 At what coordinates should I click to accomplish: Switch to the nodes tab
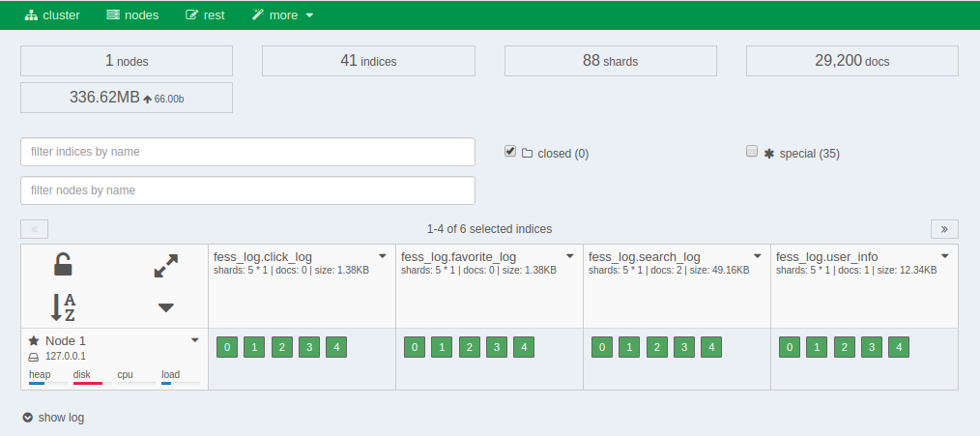[x=132, y=15]
